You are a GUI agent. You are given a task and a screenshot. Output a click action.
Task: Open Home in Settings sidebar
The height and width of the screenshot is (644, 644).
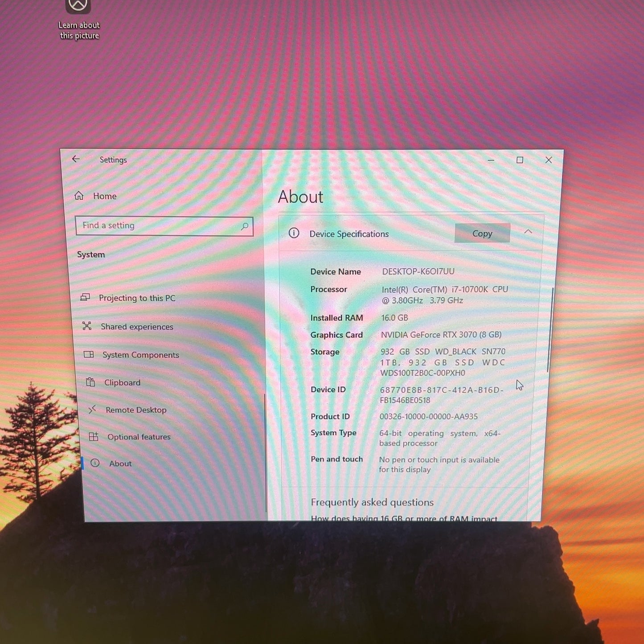coord(105,196)
